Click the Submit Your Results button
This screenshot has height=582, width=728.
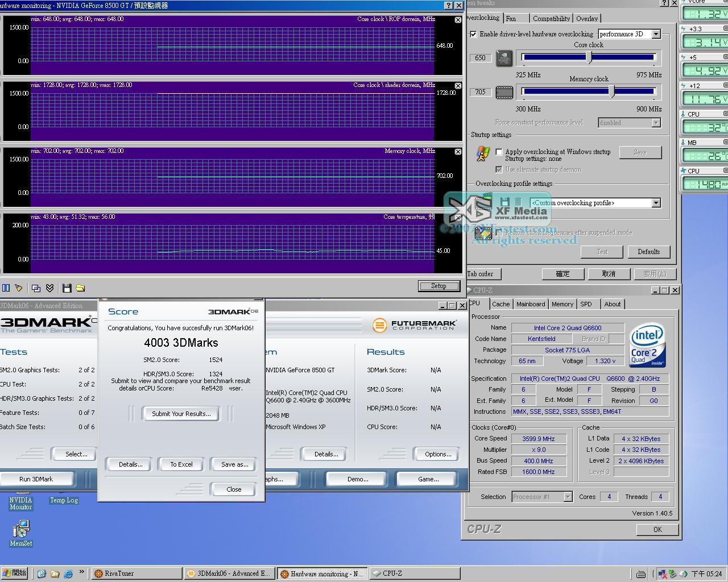181,414
